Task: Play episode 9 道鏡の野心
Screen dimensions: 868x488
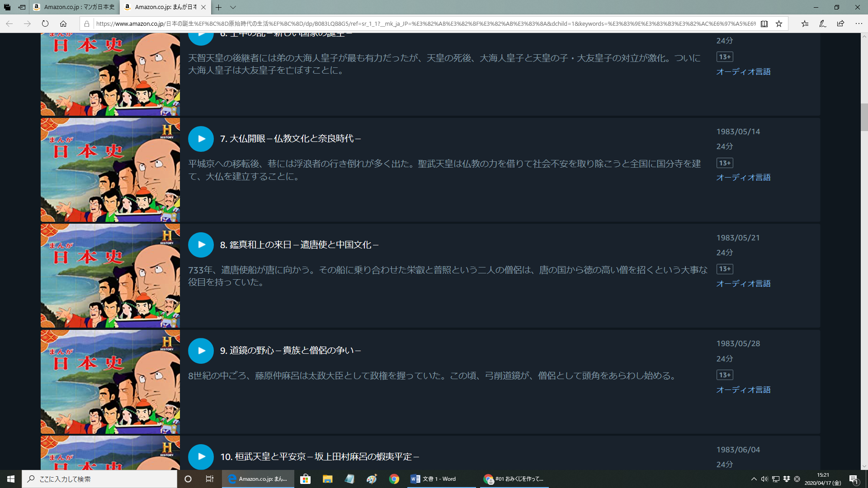Action: click(x=201, y=351)
